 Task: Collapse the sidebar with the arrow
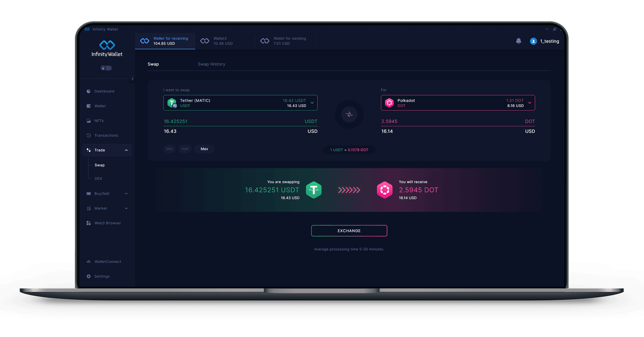tap(132, 79)
